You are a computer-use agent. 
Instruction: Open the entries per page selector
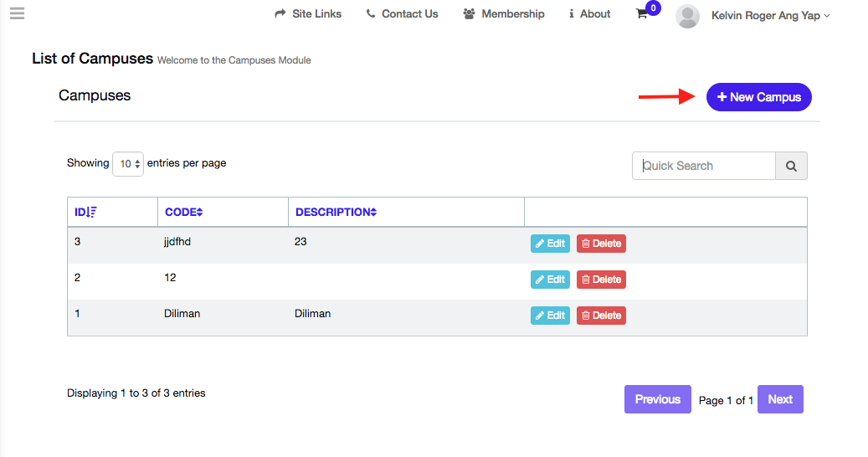[x=128, y=164]
